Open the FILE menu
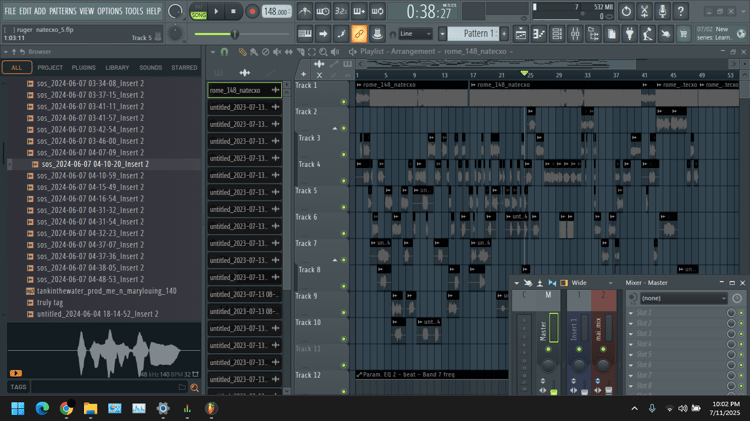The width and height of the screenshot is (750, 421). click(10, 11)
